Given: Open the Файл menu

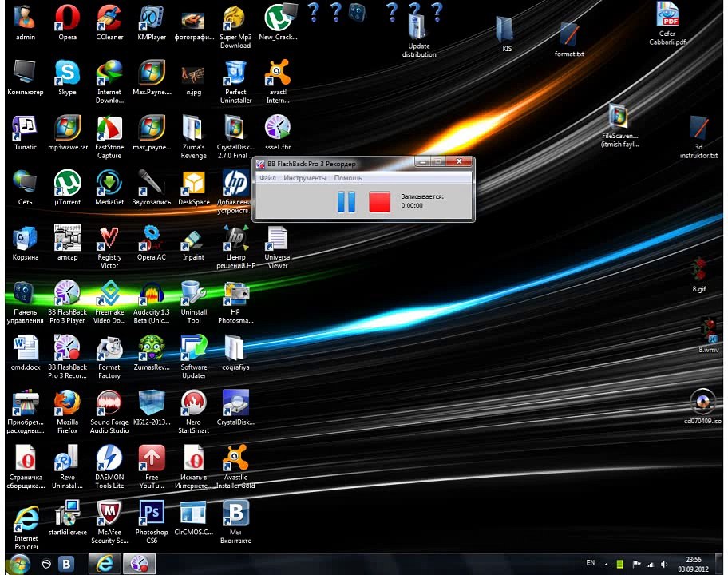Looking at the screenshot, I should coord(268,178).
